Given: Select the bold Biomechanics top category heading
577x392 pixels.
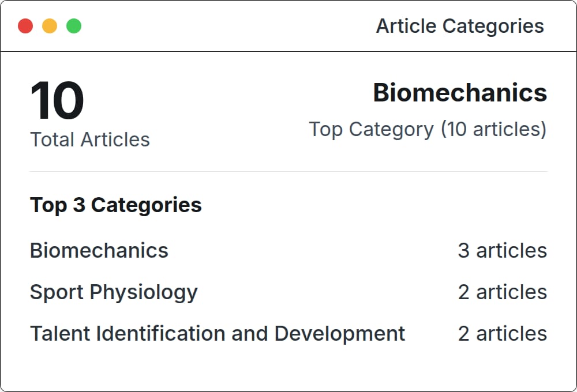Looking at the screenshot, I should click(x=460, y=93).
